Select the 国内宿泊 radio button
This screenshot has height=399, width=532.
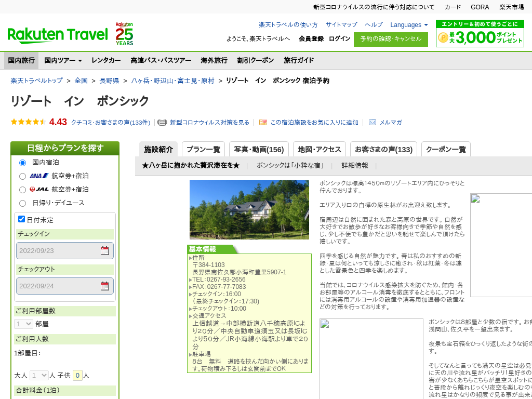22,163
